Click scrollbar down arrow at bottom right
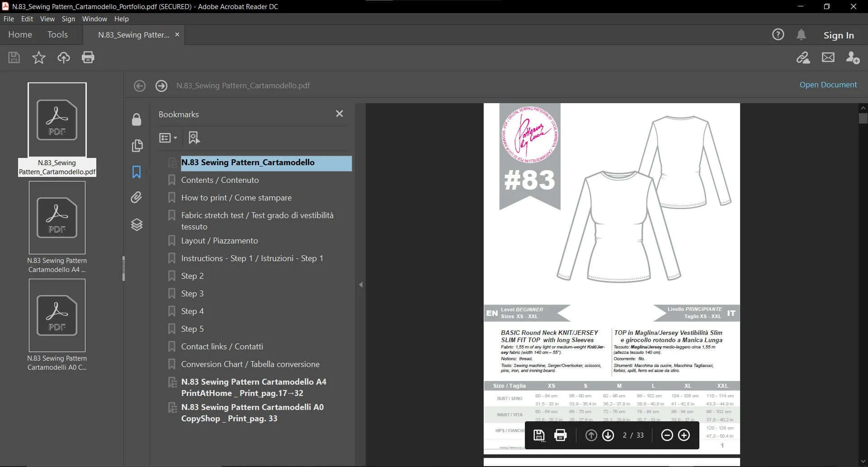868x467 pixels. click(863, 462)
